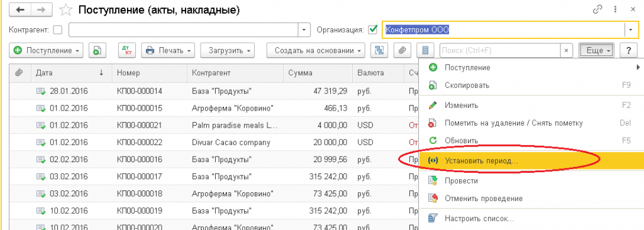Image resolution: width=644 pixels, height=230 pixels.
Task: Click USD currency in row КП00-000022
Action: [365, 143]
